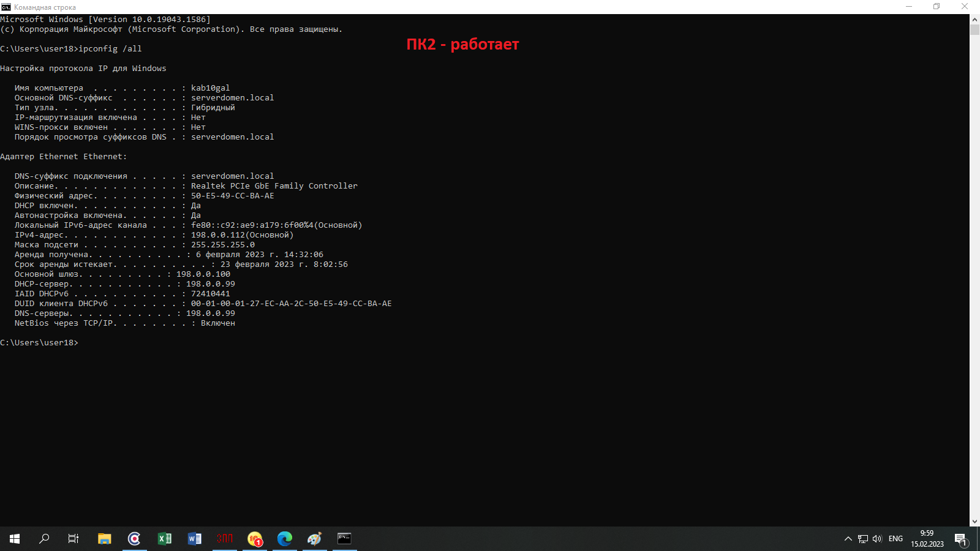Click the last 'C:\Users\user18>' prompt
980x551 pixels.
(39, 343)
